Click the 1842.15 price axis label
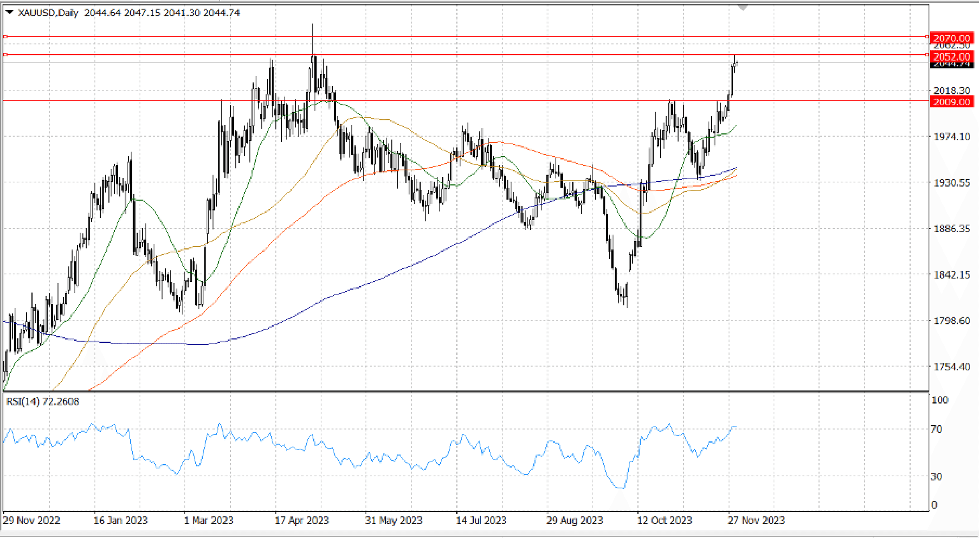This screenshot has width=980, height=538. tap(952, 274)
